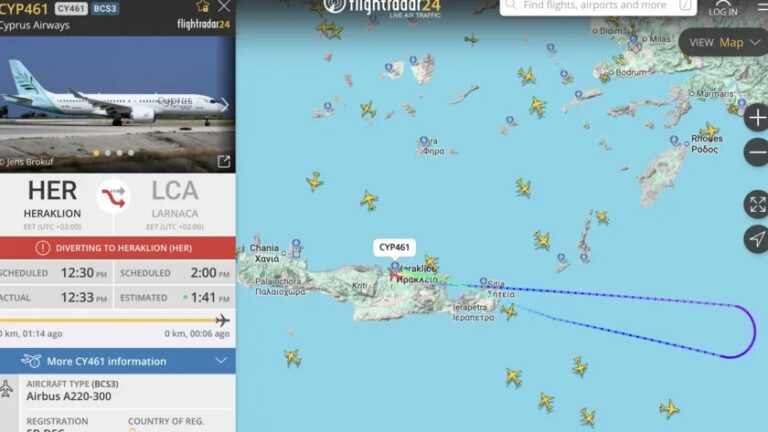Select the second photo carousel dot

[108, 153]
